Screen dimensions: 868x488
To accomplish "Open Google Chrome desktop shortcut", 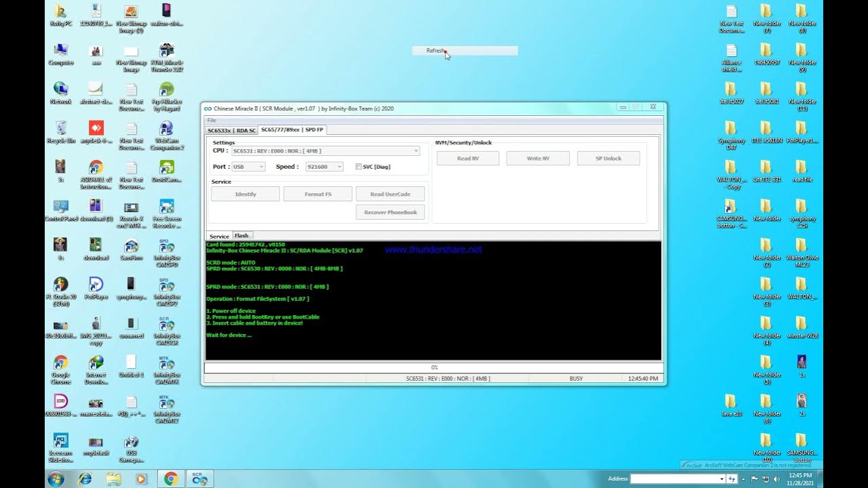I will click(x=60, y=369).
